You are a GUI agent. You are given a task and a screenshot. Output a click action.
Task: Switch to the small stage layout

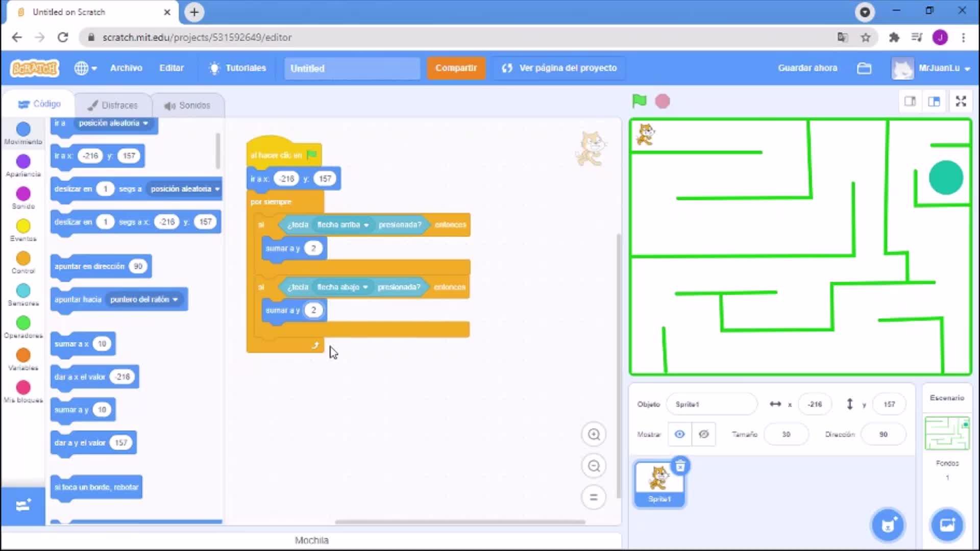pos(910,102)
